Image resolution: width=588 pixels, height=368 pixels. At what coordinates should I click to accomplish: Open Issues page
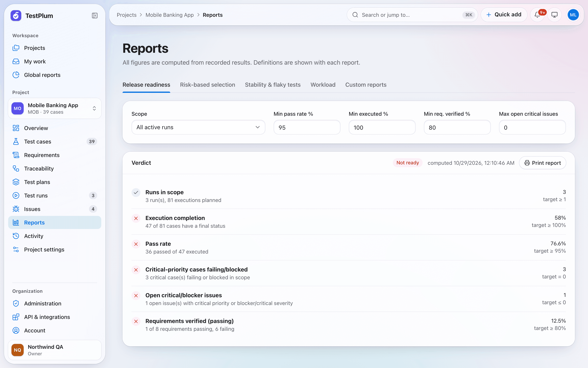coord(55,209)
